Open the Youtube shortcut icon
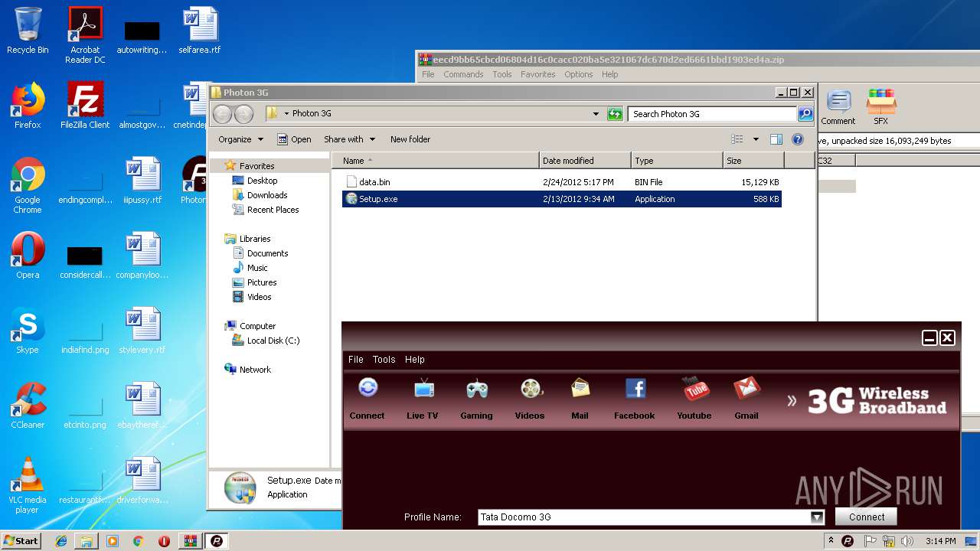Image resolution: width=980 pixels, height=551 pixels. [x=695, y=389]
